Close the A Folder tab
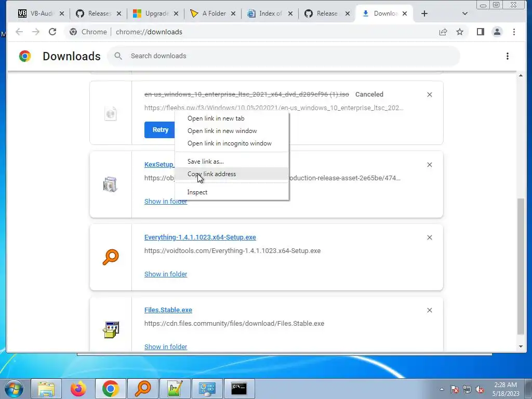The image size is (532, 399). (x=233, y=14)
